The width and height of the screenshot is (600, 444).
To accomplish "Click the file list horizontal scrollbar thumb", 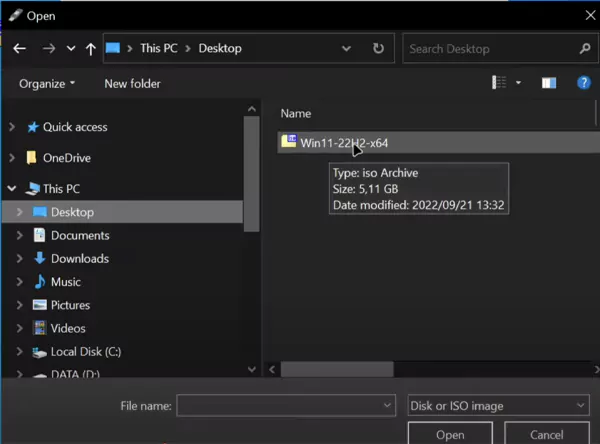I will (337, 369).
